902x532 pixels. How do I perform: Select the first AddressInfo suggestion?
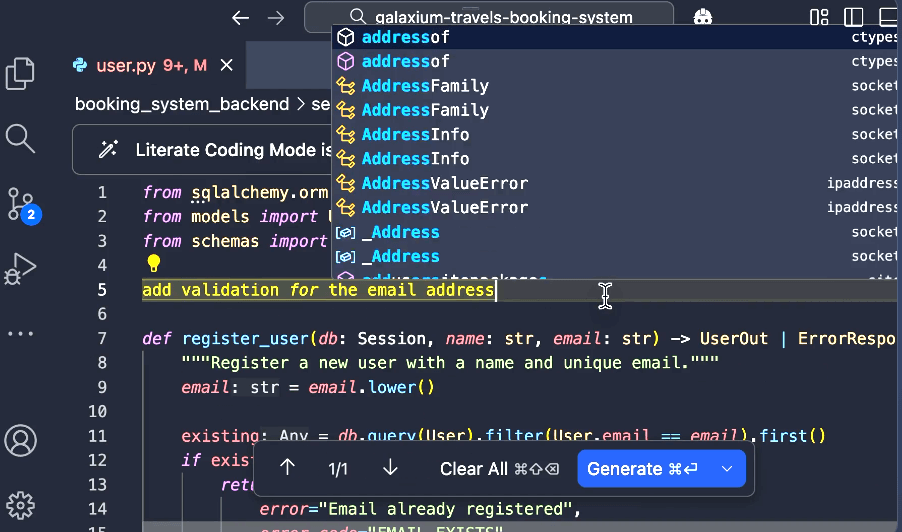point(614,135)
